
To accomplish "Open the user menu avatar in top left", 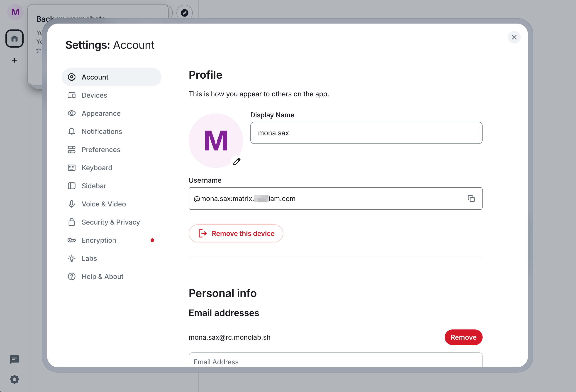I will tap(15, 12).
